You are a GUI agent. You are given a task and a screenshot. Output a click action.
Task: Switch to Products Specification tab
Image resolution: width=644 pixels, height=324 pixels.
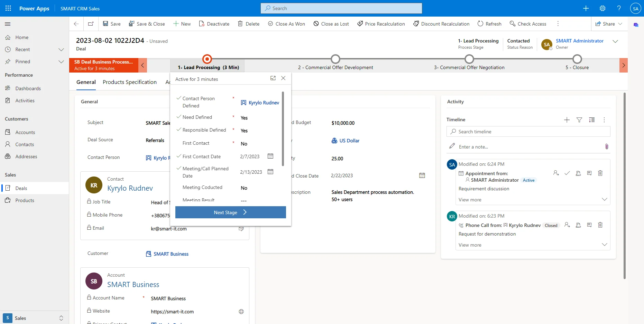(129, 82)
